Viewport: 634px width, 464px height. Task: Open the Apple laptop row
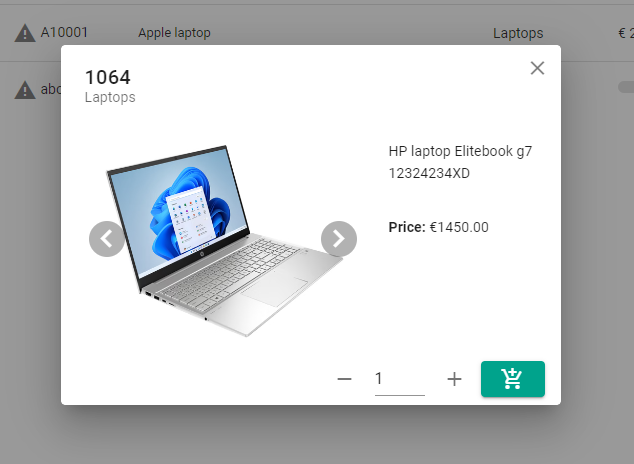pyautogui.click(x=174, y=33)
